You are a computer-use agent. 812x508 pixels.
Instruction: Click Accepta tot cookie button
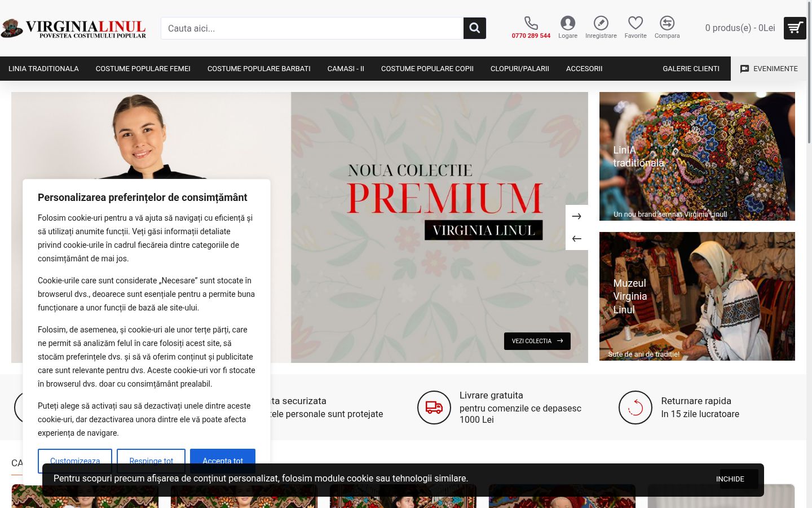coord(223,461)
